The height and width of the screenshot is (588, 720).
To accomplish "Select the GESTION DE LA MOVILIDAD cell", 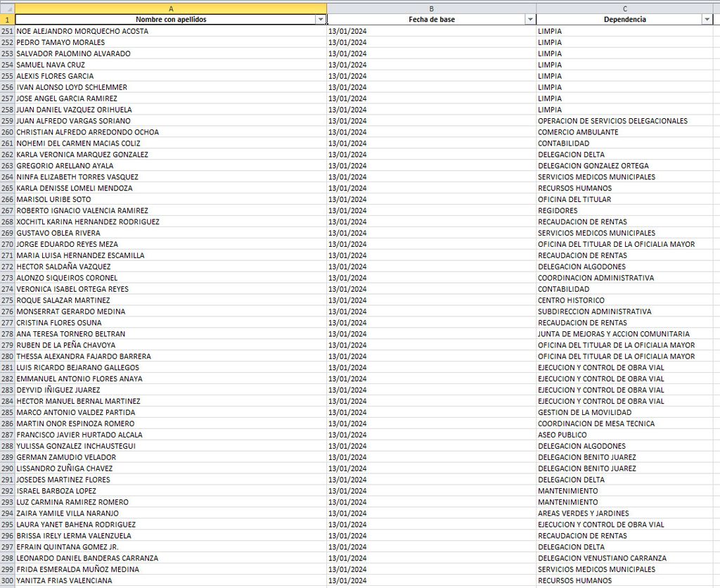I will pos(624,413).
